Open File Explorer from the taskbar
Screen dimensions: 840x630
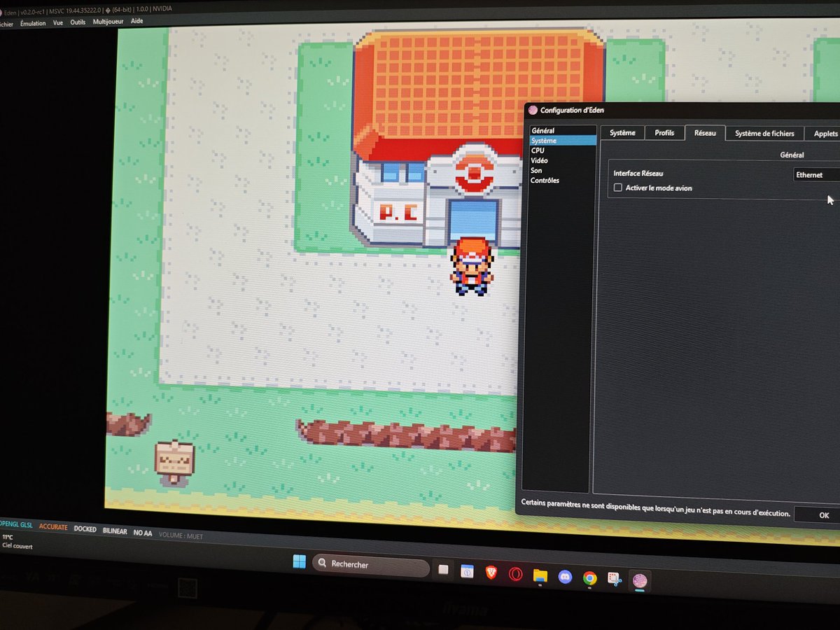point(540,575)
